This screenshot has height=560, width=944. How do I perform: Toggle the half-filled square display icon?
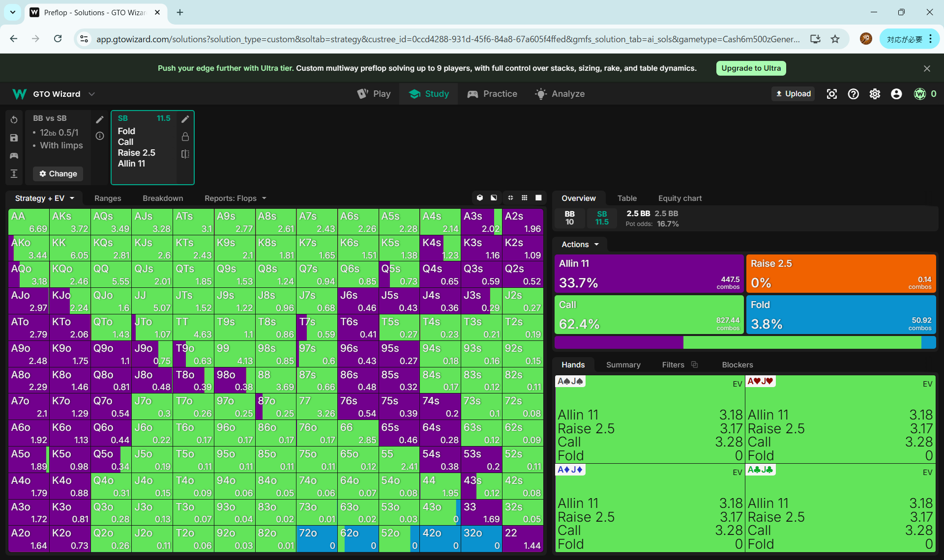[494, 198]
